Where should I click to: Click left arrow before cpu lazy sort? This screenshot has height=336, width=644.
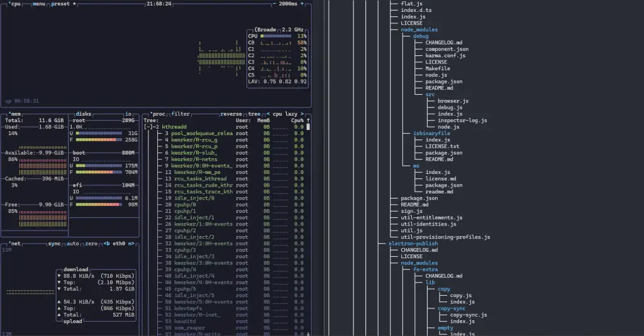coord(267,114)
